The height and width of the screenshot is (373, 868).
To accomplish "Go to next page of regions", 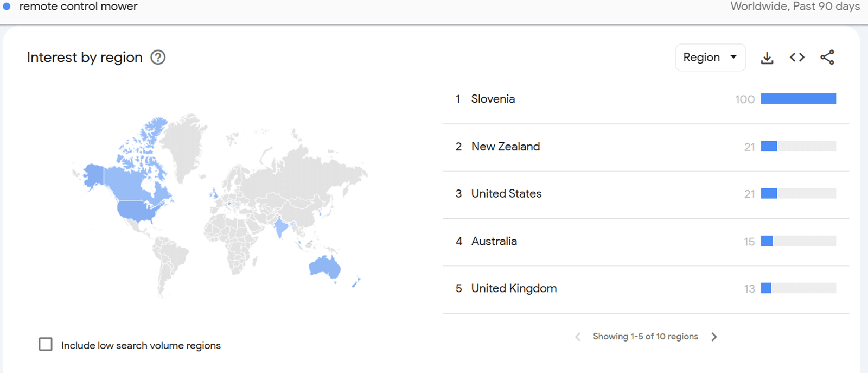I will pyautogui.click(x=714, y=337).
